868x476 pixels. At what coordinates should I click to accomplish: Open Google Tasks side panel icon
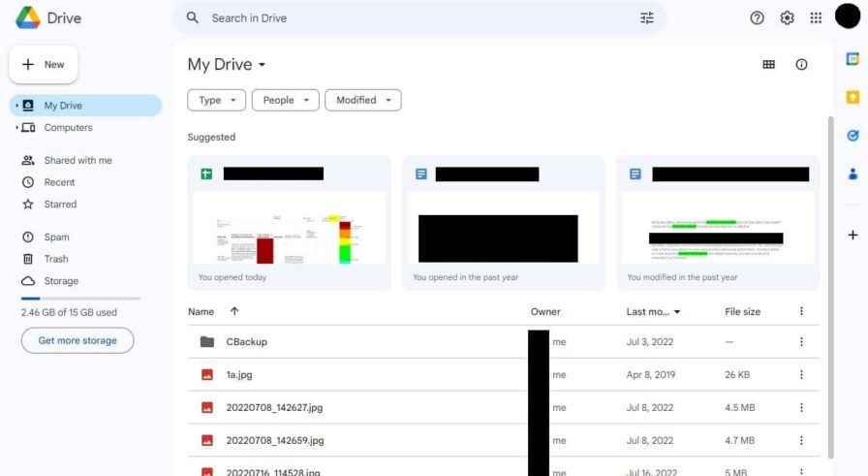[852, 135]
